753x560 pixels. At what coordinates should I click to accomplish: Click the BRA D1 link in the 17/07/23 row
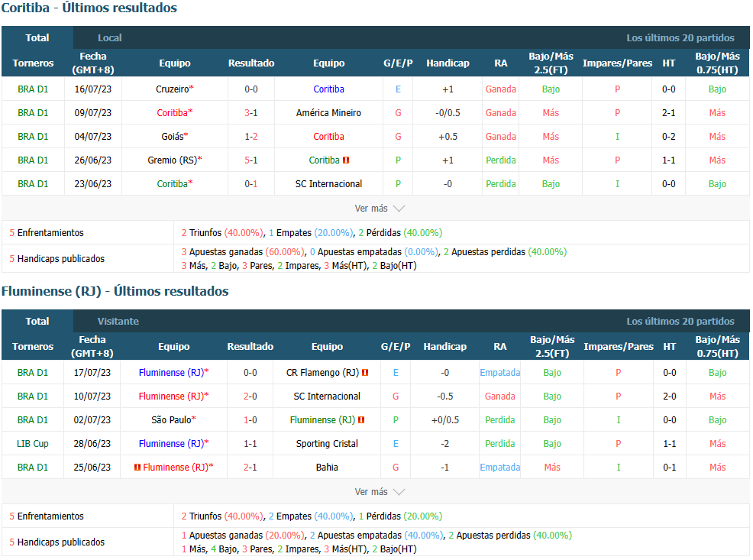33,373
